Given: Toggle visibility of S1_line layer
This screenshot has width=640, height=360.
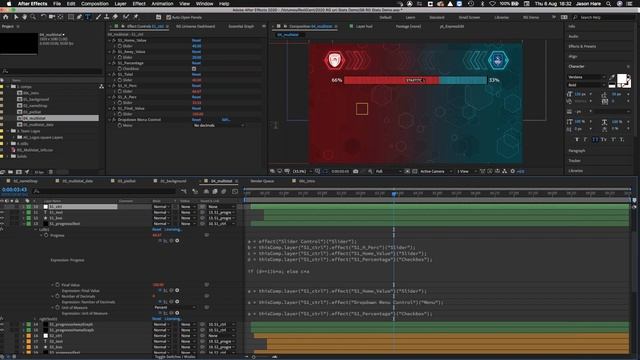Looking at the screenshot, I should (2, 218).
